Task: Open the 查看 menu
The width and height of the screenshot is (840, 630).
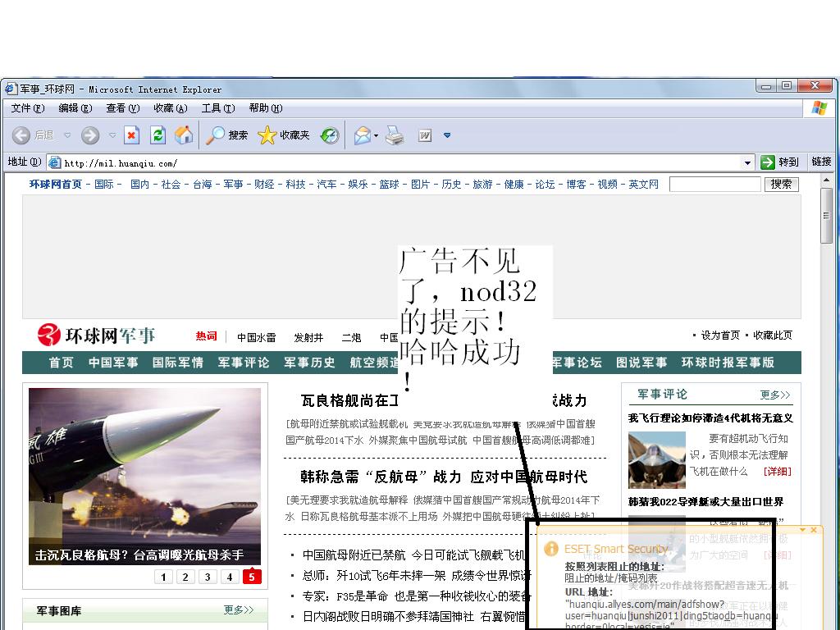Action: point(123,108)
